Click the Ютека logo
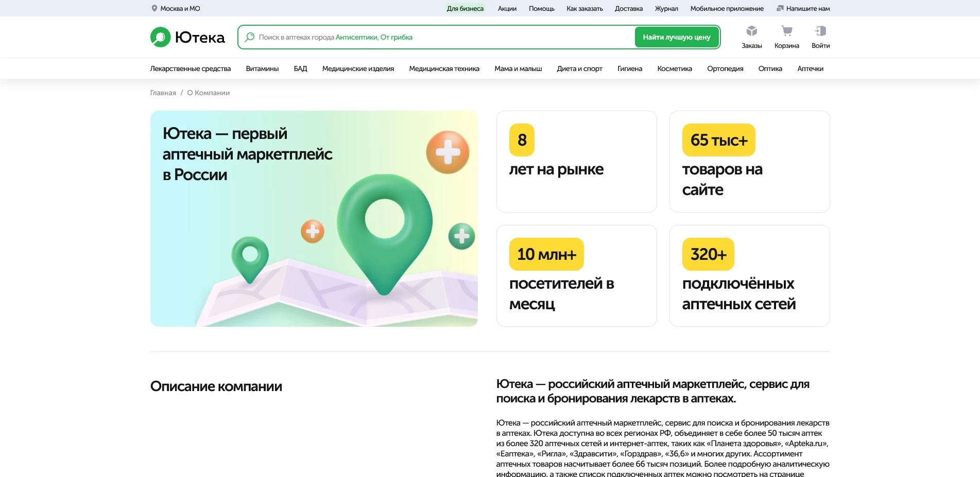The height and width of the screenshot is (477, 980). tap(186, 37)
